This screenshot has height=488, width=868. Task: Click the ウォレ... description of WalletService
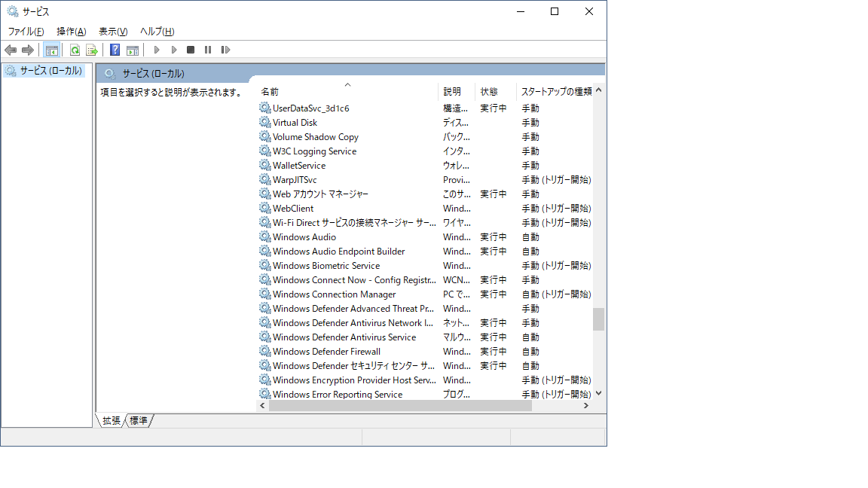[456, 166]
